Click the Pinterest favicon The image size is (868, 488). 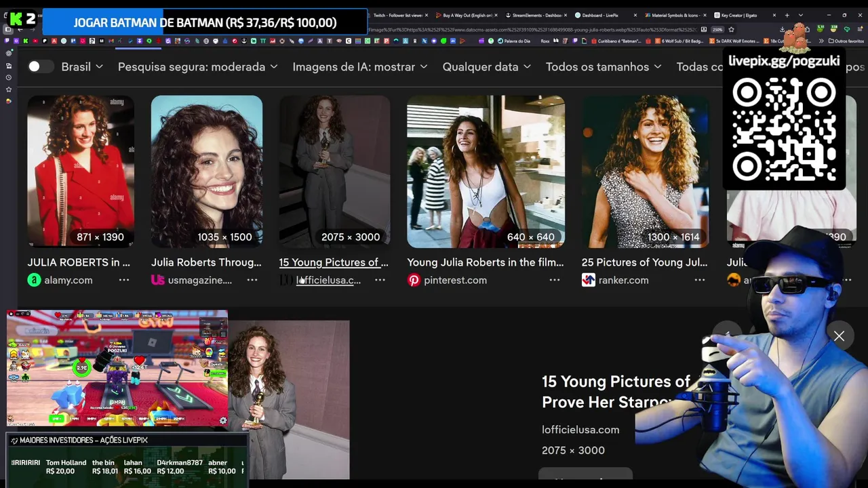coord(414,280)
